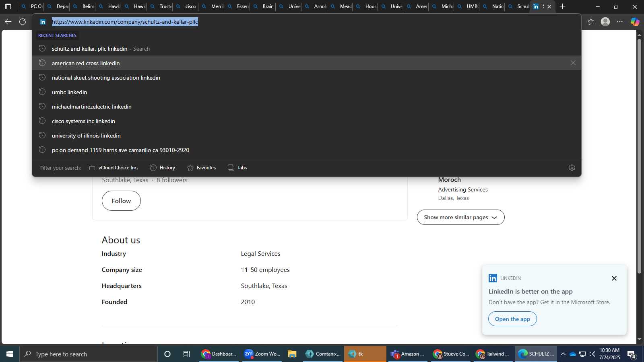Screen dimensions: 644x362
Task: Switch to the Belim tab
Action: coord(83,6)
